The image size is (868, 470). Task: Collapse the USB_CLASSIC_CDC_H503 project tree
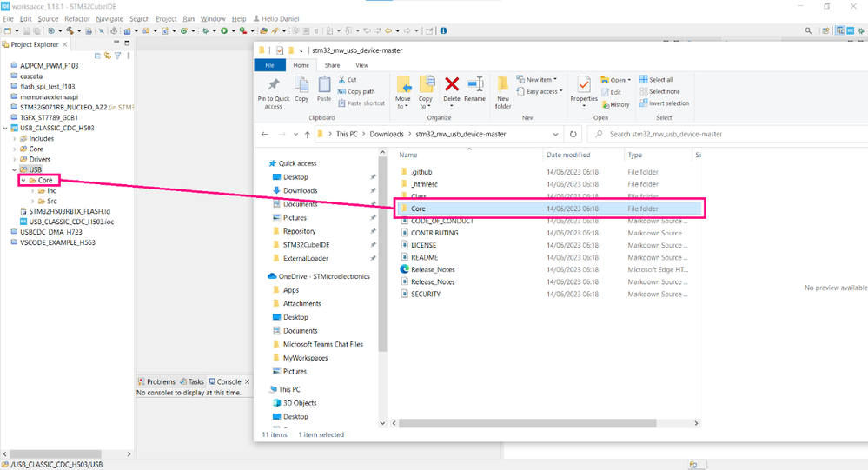[5, 128]
